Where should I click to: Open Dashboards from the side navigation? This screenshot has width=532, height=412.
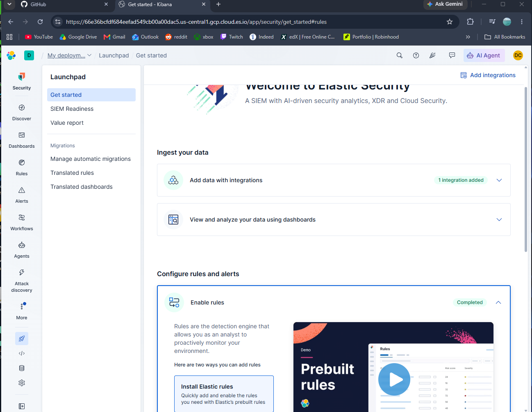point(22,140)
